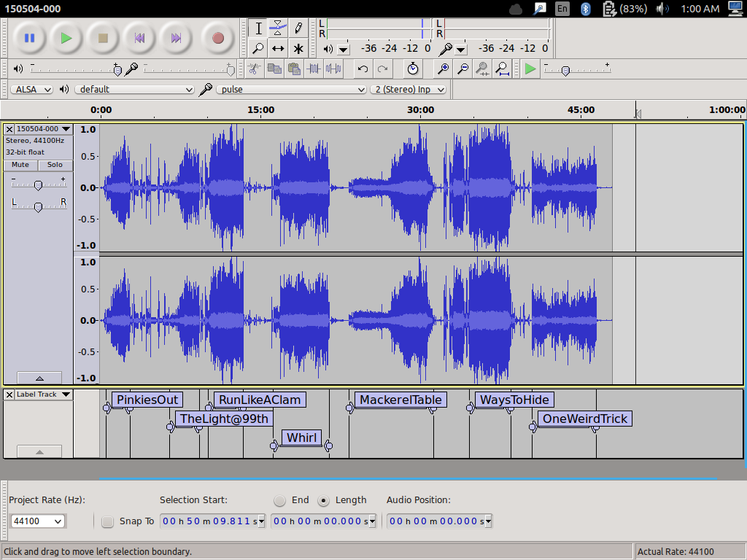This screenshot has height=560, width=747.
Task: Mute the 150504-000 audio track
Action: pos(20,165)
